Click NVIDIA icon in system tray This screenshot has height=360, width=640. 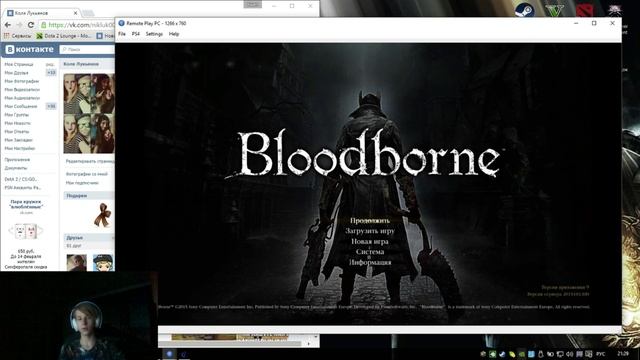(x=522, y=354)
